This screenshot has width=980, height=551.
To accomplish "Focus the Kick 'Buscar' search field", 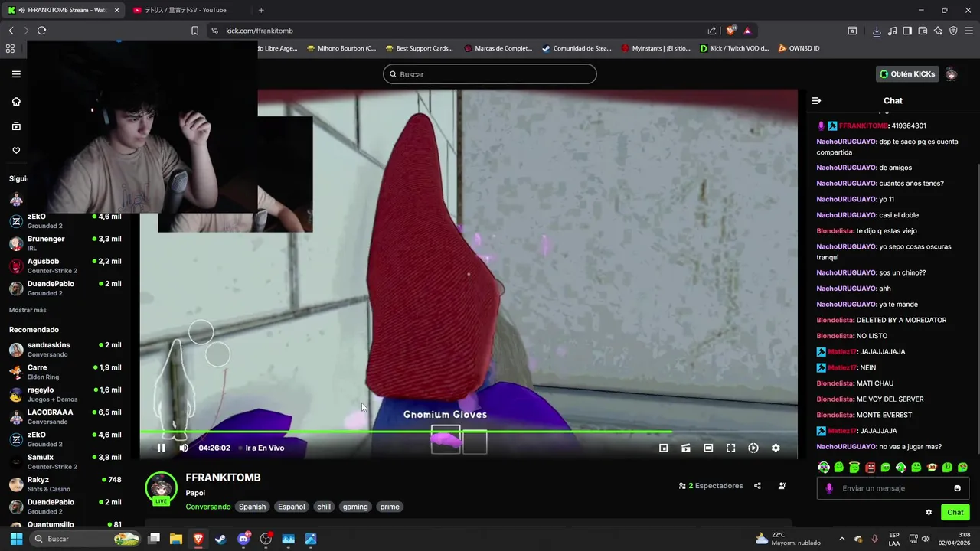I will [x=490, y=74].
